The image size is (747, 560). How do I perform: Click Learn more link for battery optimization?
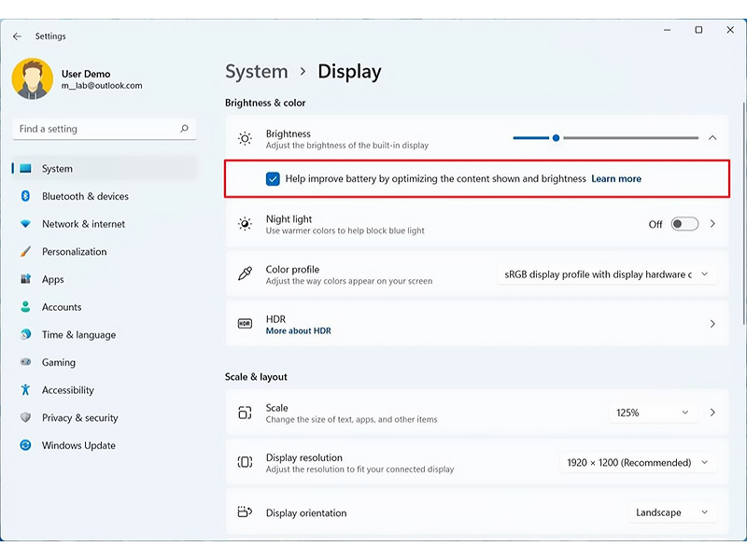616,178
